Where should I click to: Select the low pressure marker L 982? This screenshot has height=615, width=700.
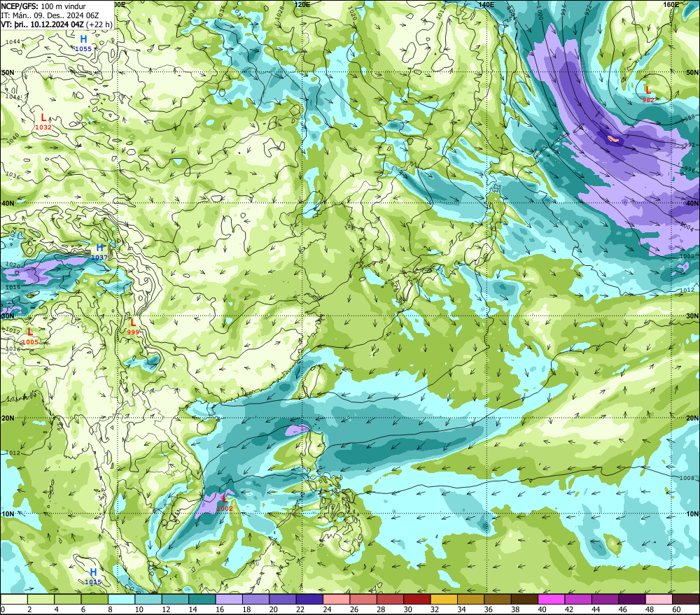point(648,94)
